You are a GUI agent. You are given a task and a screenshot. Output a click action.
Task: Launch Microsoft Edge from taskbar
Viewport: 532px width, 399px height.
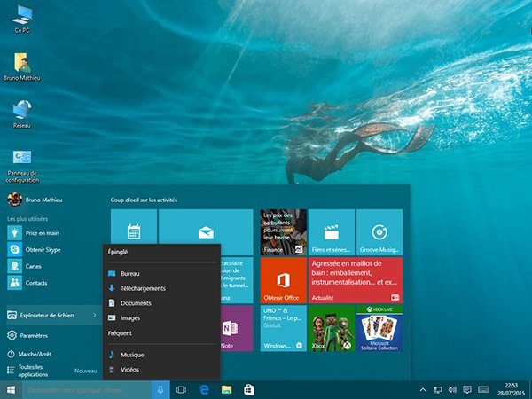[x=204, y=390]
